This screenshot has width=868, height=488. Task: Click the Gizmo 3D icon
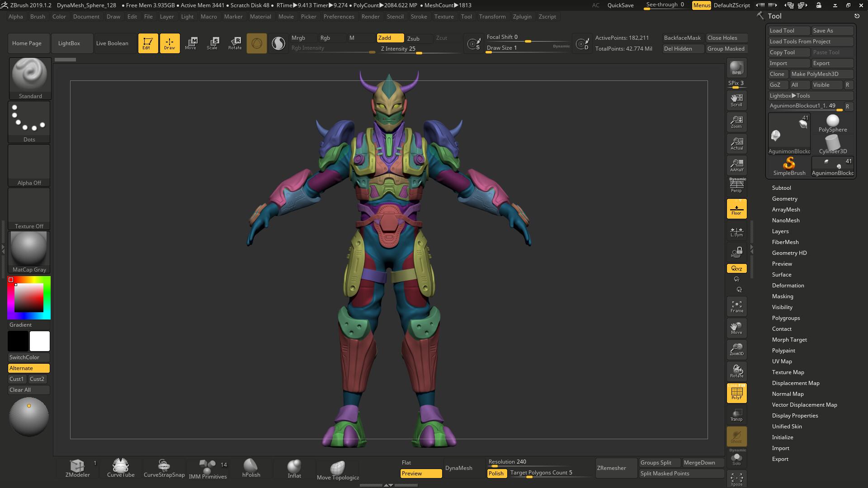[257, 43]
